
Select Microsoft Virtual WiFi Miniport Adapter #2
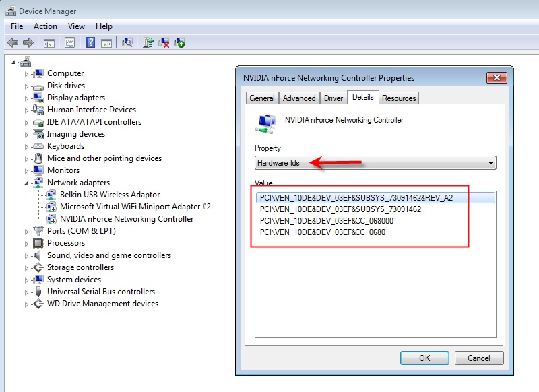pos(135,207)
